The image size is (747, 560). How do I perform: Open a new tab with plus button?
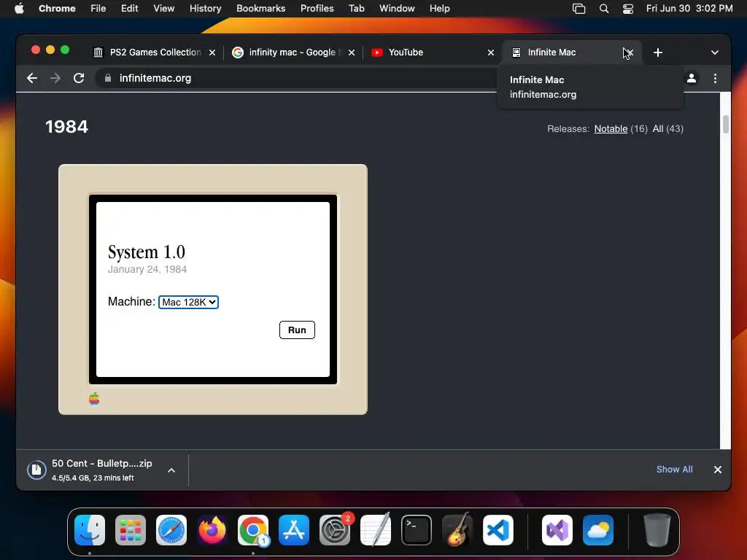[658, 52]
